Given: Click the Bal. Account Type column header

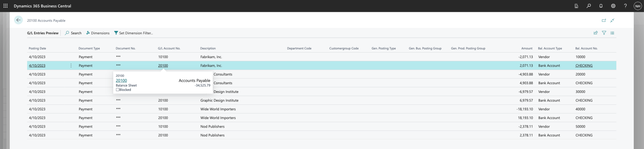Looking at the screenshot, I should pos(550,48).
